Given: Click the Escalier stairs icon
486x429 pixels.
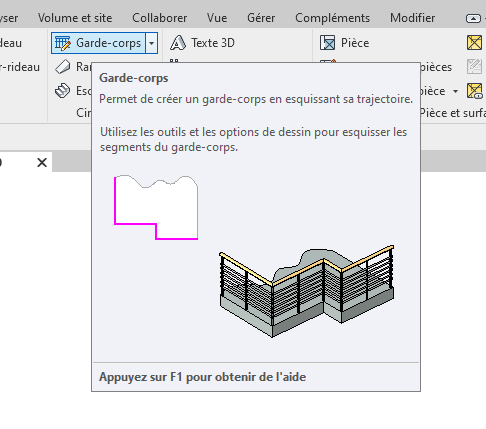Looking at the screenshot, I should pos(63,91).
